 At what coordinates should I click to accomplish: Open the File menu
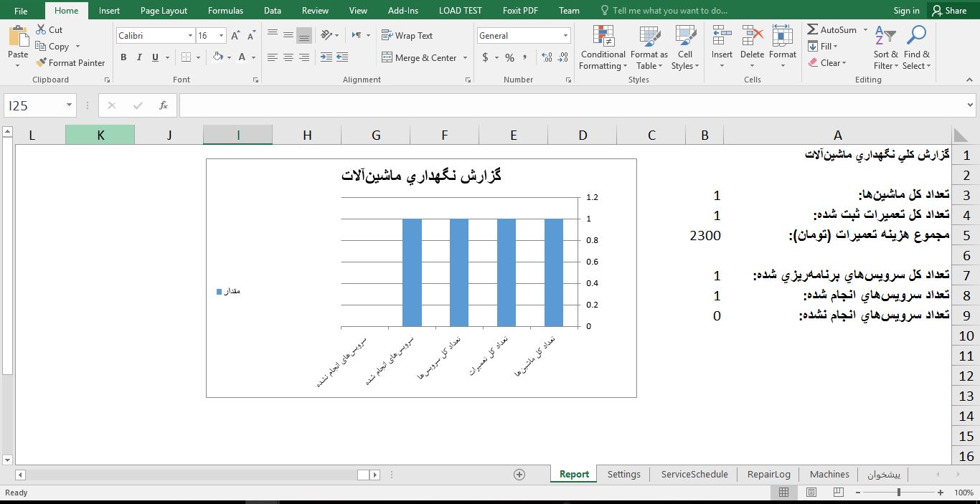pos(21,11)
